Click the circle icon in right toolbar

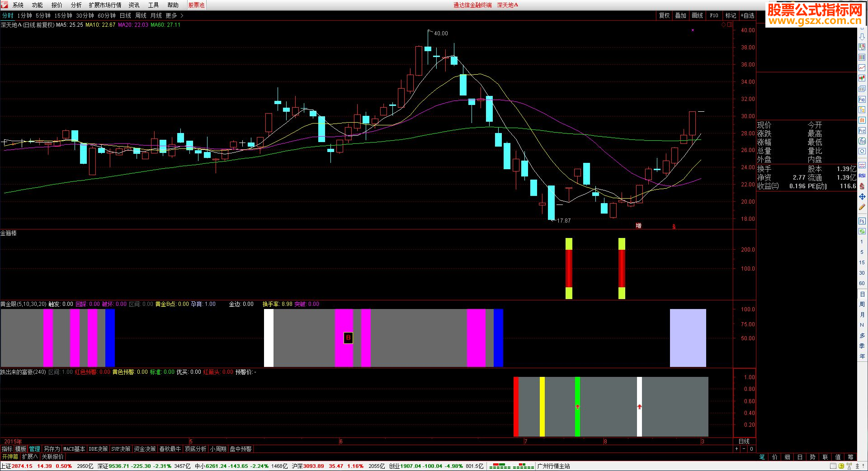click(x=862, y=151)
